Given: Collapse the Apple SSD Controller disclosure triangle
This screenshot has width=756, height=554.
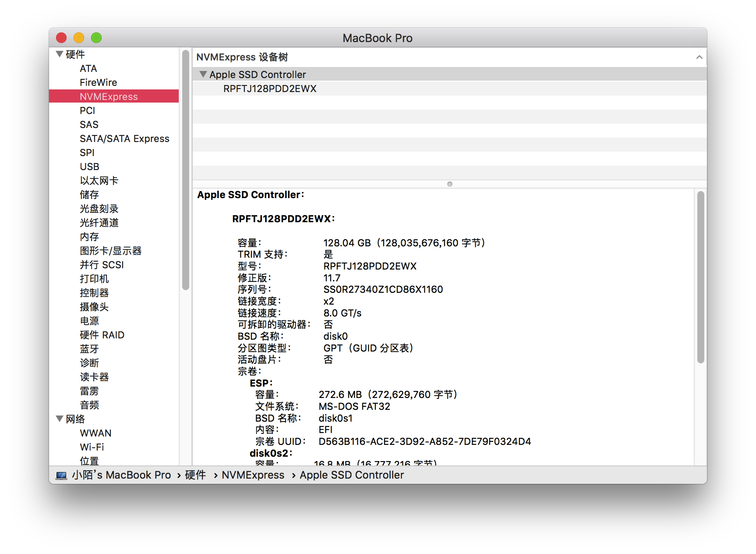Looking at the screenshot, I should (203, 75).
